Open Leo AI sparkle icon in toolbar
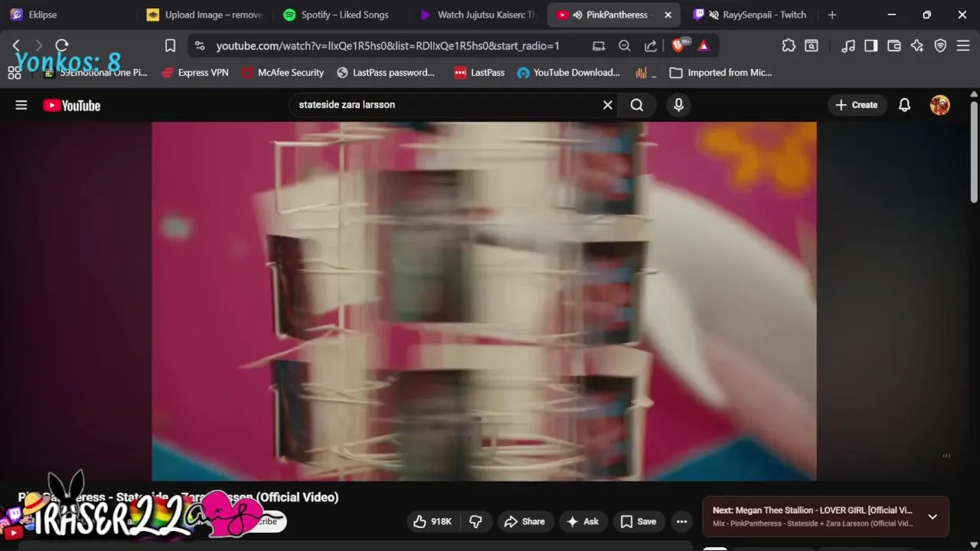 pyautogui.click(x=917, y=46)
